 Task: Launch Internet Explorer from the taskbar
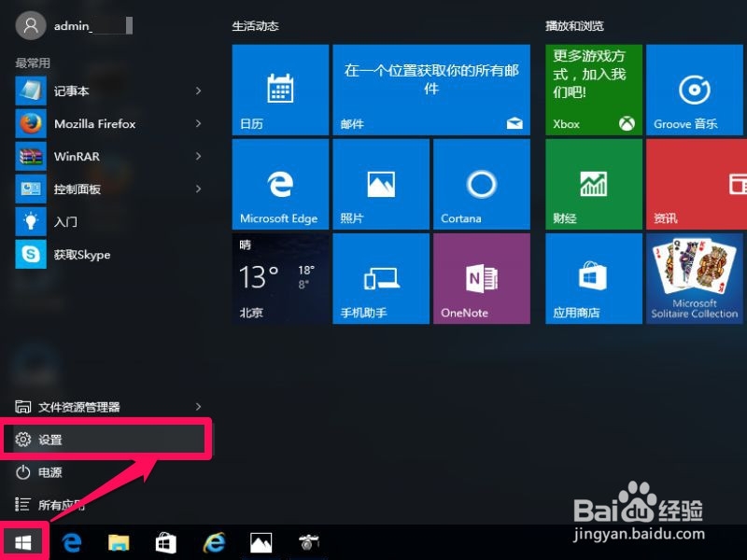click(x=214, y=542)
